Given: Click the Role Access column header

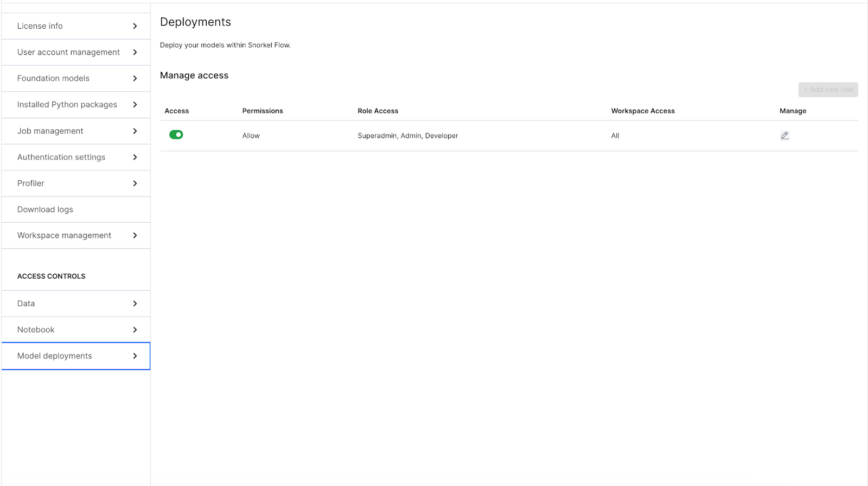Looking at the screenshot, I should coord(378,111).
